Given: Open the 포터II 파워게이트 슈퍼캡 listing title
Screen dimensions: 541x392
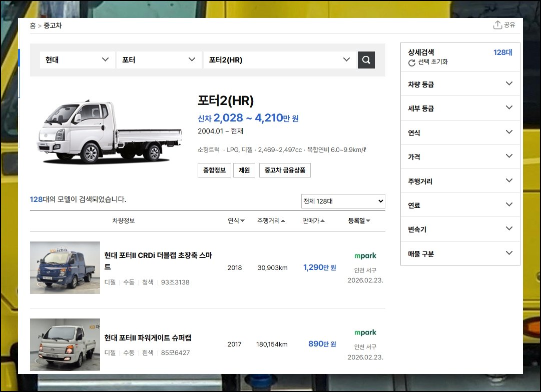Looking at the screenshot, I should [x=148, y=338].
